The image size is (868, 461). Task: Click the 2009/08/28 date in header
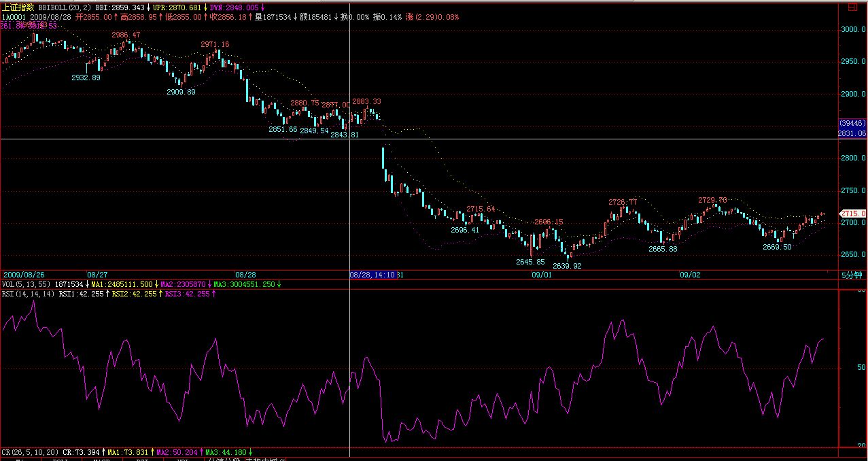(51, 16)
